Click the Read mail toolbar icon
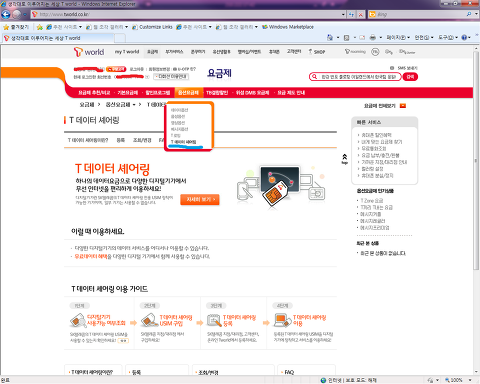This screenshot has height=384, width=480. tap(362, 38)
